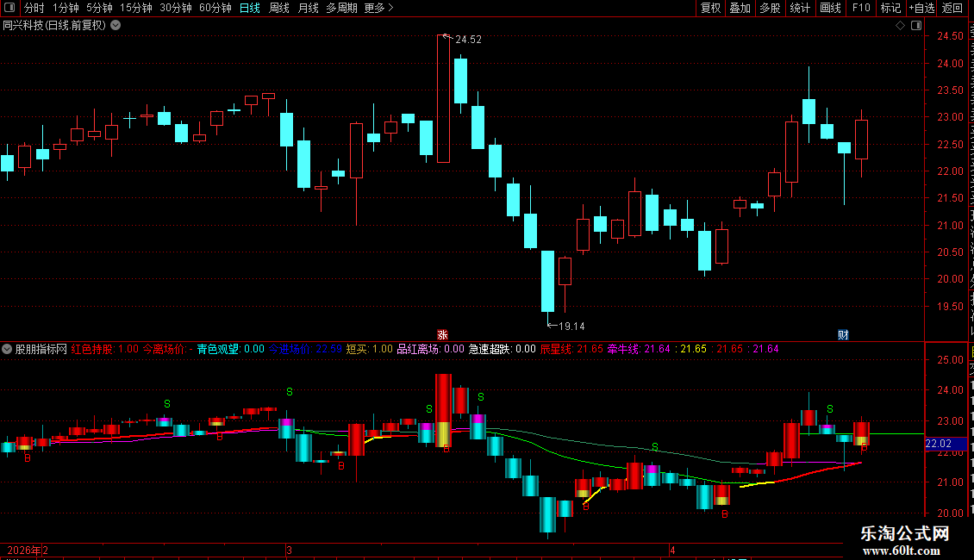Click the 叠加 overlay button
The image size is (974, 560).
coord(740,8)
